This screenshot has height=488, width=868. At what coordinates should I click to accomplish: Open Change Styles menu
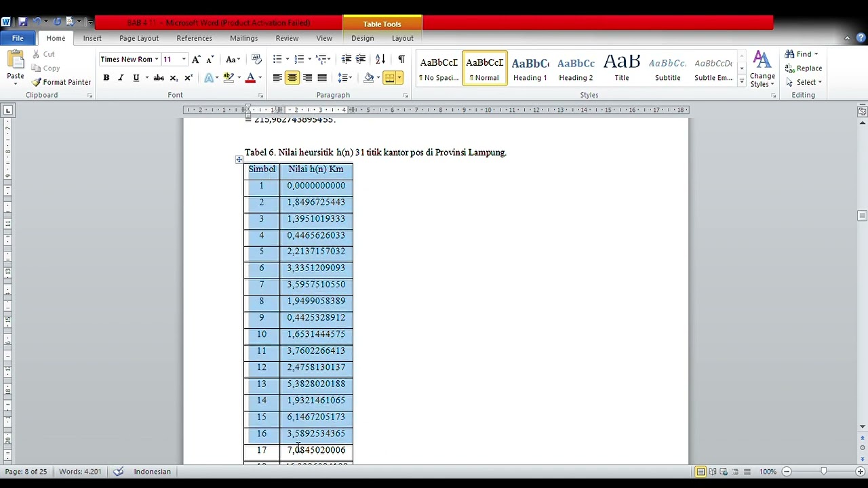762,69
